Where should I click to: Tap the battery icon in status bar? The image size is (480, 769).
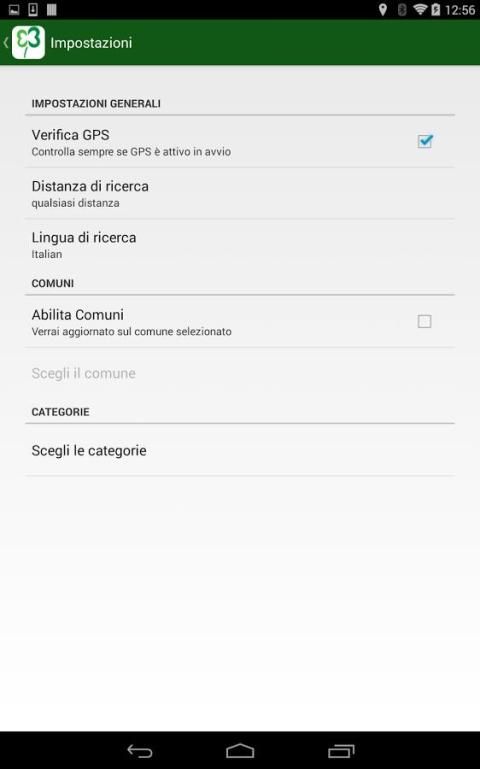435,9
